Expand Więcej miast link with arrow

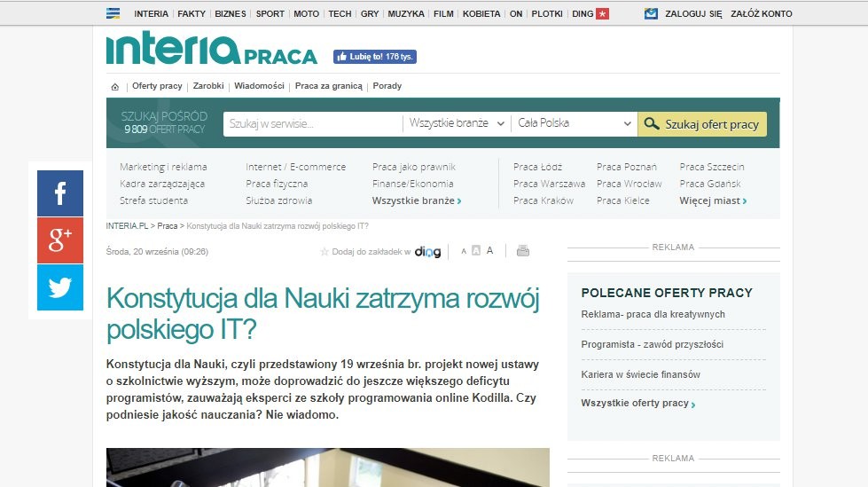pos(713,200)
